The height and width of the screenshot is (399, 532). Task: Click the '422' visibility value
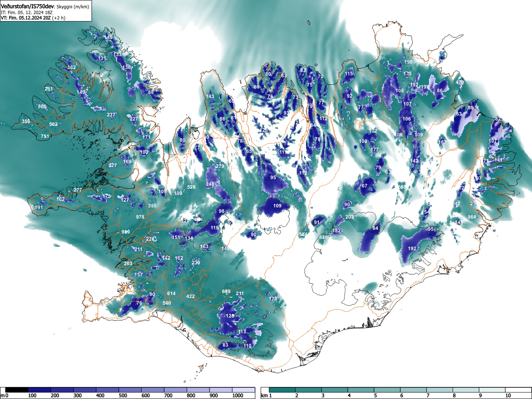pyautogui.click(x=190, y=296)
